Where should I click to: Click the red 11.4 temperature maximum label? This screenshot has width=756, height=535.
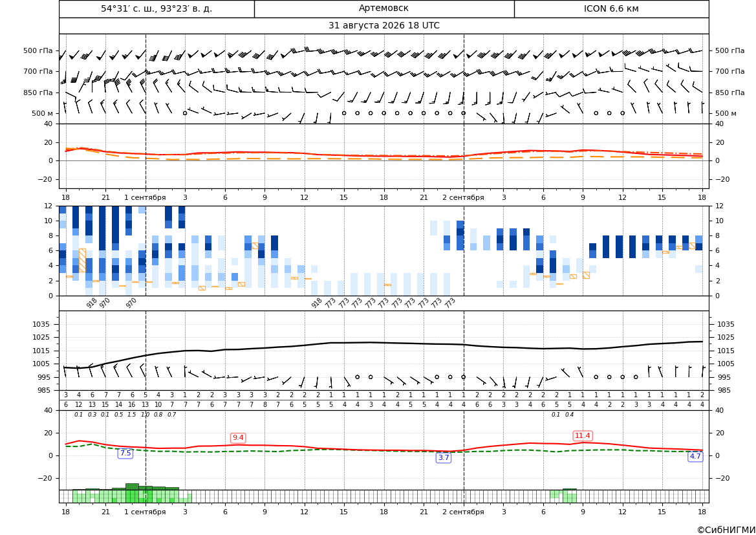[583, 435]
